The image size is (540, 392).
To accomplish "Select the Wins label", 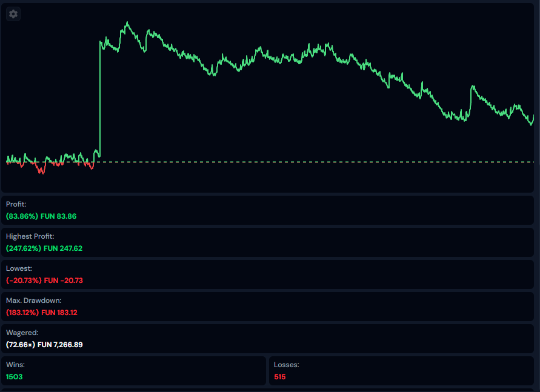I will coord(15,365).
